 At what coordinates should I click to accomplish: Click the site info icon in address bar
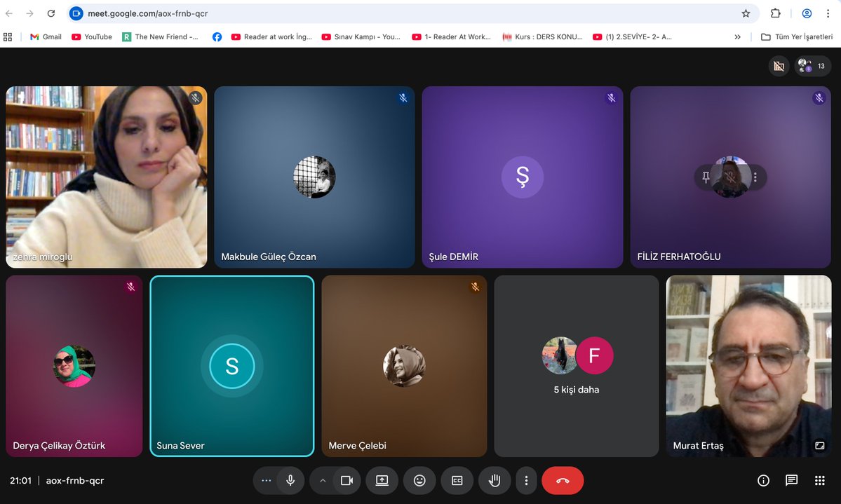pos(76,13)
